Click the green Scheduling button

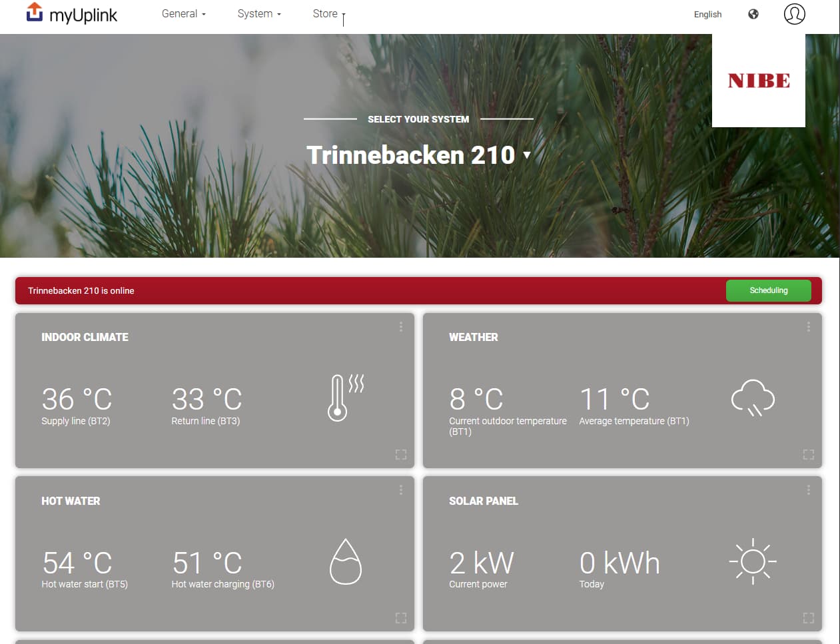769,290
